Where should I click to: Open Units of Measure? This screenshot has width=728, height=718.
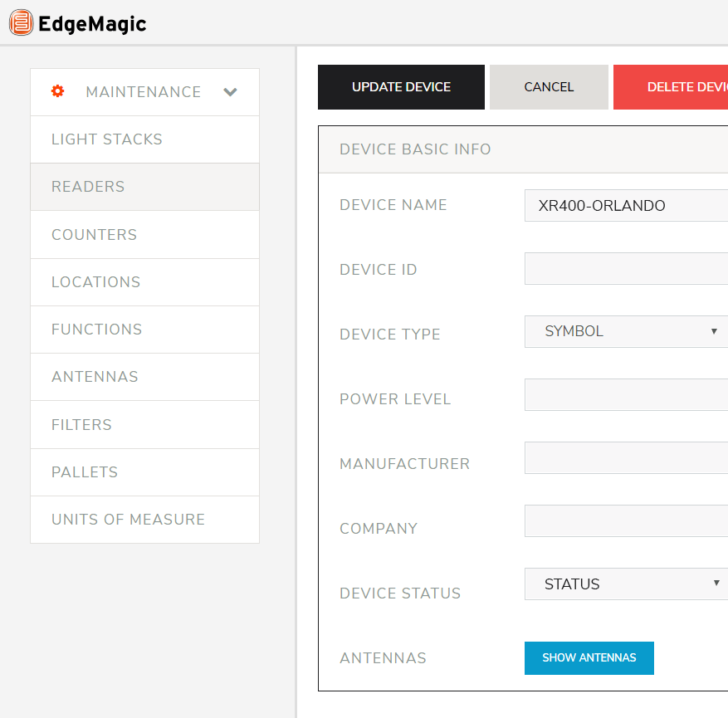(x=145, y=520)
